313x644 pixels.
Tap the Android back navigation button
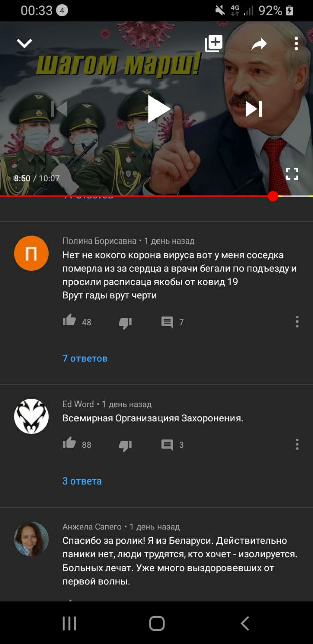tap(245, 624)
